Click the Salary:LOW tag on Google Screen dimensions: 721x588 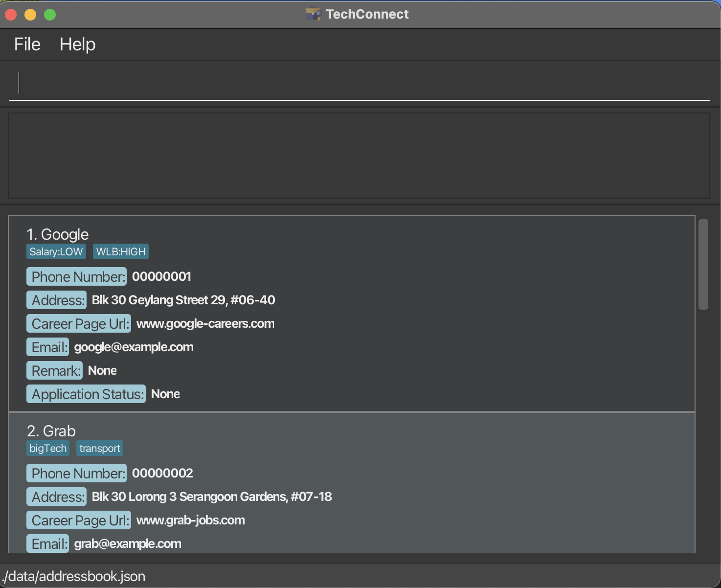point(56,251)
